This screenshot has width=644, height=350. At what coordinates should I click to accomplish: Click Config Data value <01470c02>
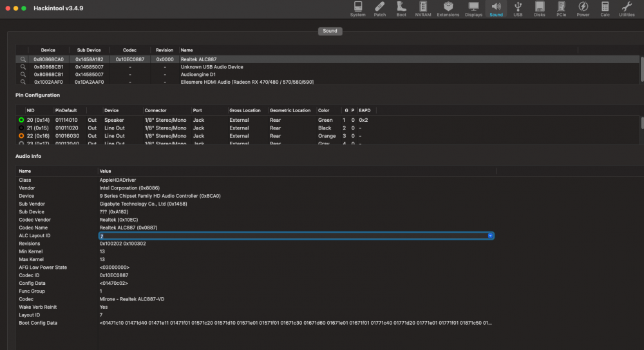[114, 284]
